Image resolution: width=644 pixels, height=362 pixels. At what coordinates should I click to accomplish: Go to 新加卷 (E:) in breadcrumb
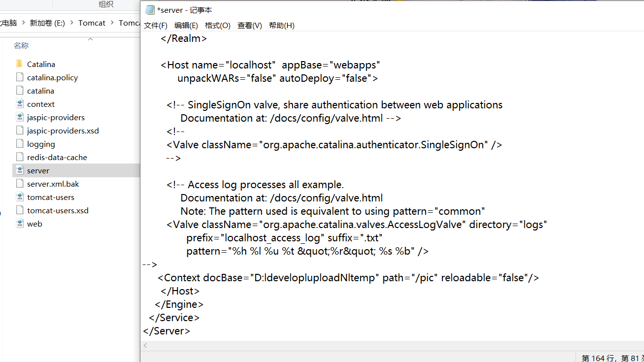[x=47, y=23]
